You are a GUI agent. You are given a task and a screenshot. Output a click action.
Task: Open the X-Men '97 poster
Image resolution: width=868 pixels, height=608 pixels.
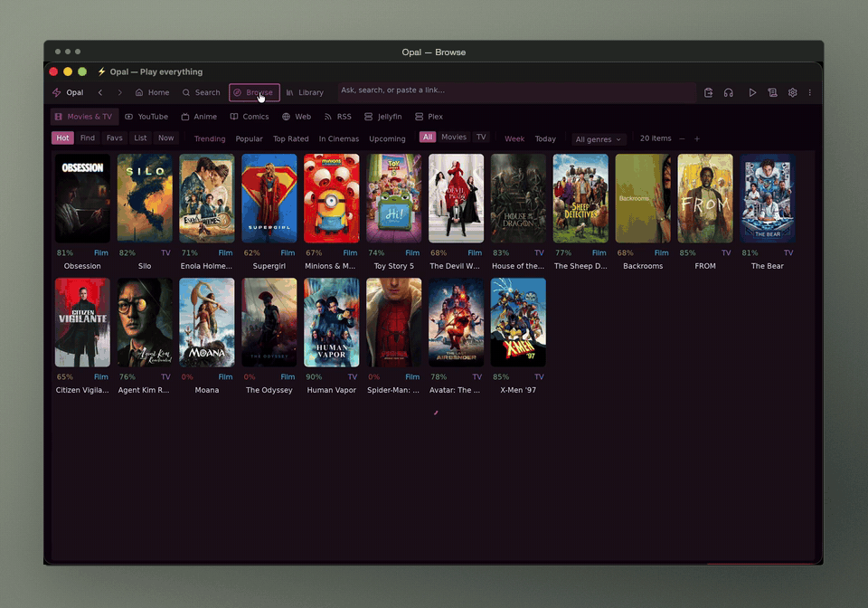(x=518, y=322)
